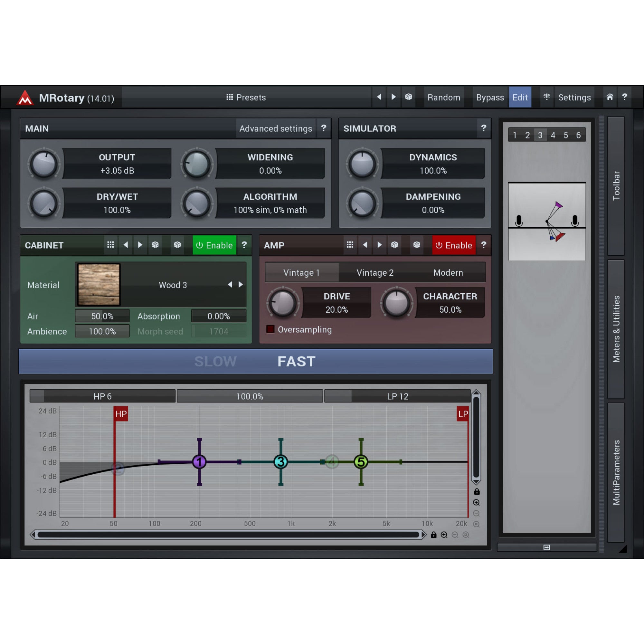Open the Settings button
Image resolution: width=644 pixels, height=644 pixels.
click(574, 97)
